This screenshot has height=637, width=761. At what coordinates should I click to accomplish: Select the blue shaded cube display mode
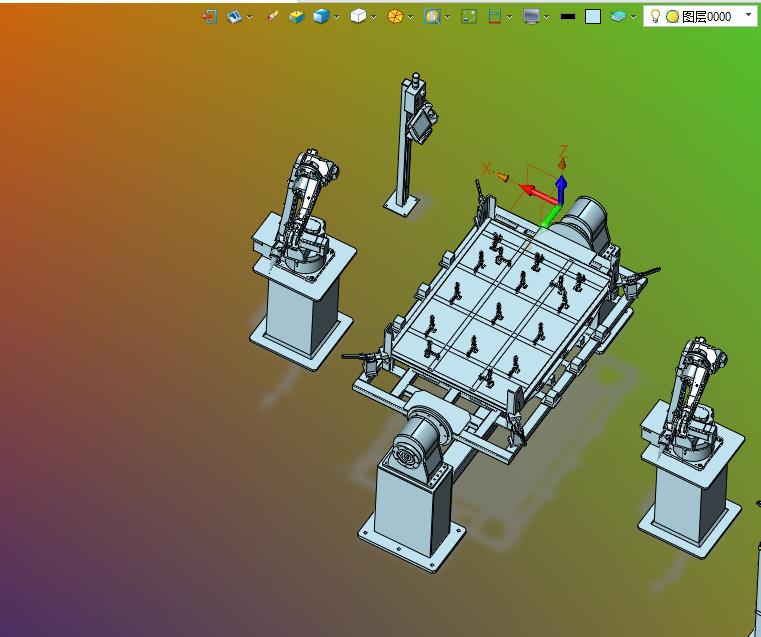point(321,16)
